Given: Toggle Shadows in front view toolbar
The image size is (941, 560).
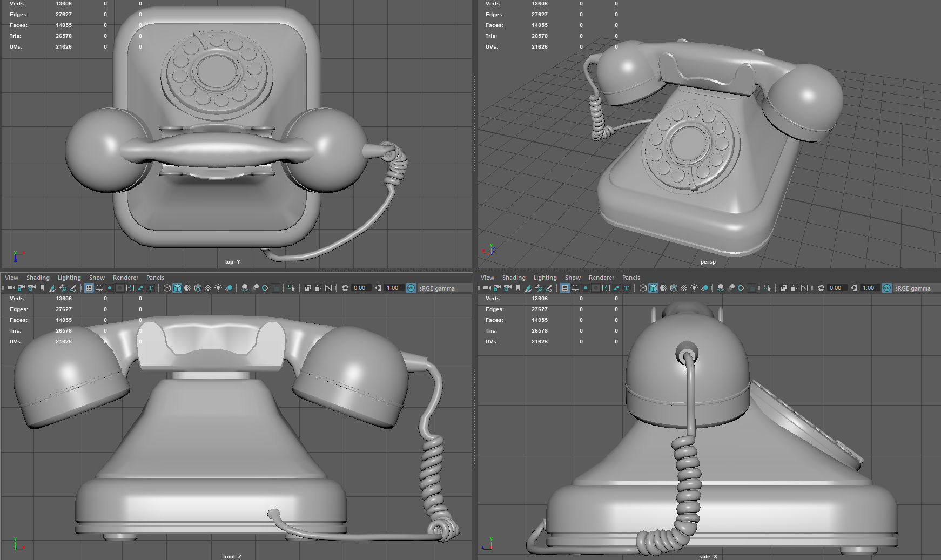Looking at the screenshot, I should [x=229, y=288].
